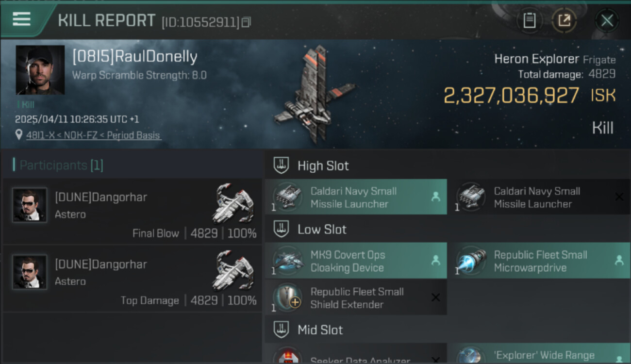Viewport: 631px width, 364px height.
Task: Open the clipboard copy icon
Action: pos(529,20)
